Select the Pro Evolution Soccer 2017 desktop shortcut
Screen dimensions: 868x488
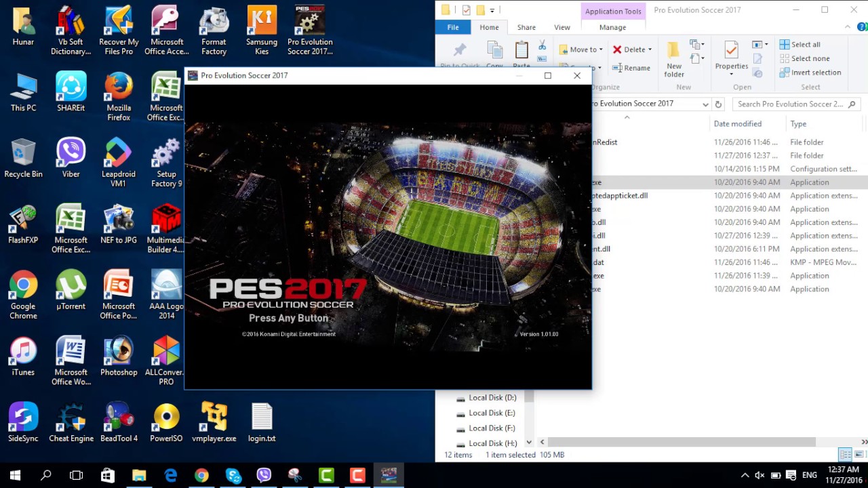click(x=310, y=30)
